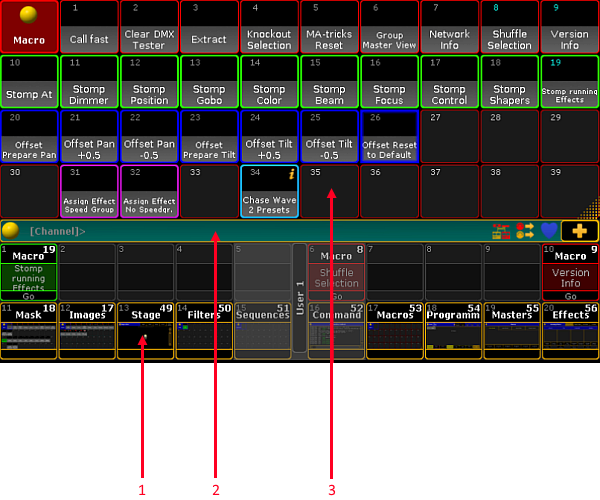
Task: Run the Clear DMX Tester macro
Action: (149, 27)
